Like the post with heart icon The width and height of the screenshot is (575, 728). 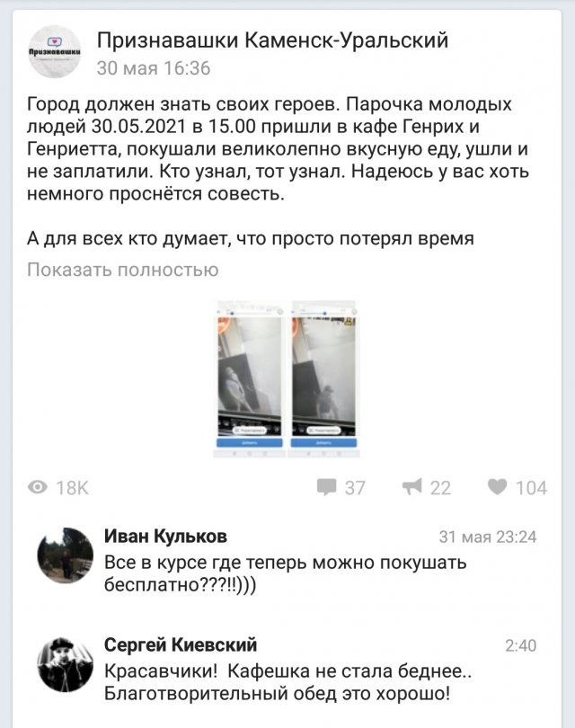point(498,486)
